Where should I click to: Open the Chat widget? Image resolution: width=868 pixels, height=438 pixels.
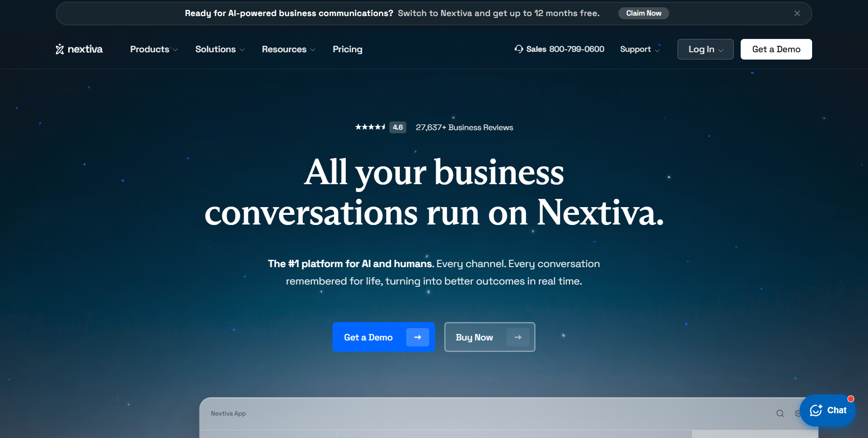(828, 411)
